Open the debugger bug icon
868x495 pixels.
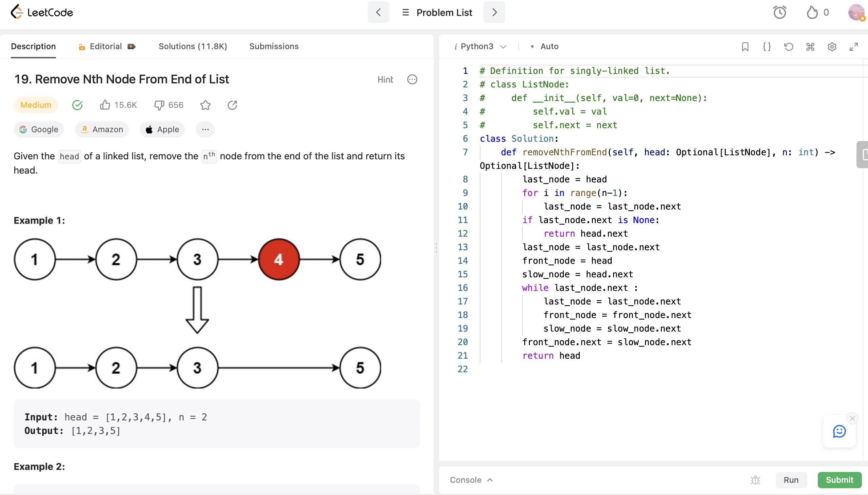click(x=755, y=480)
